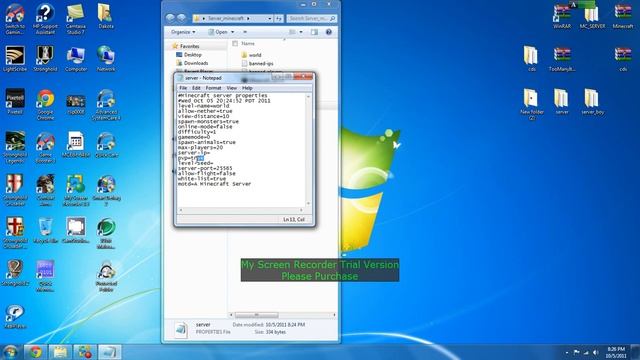Open Camtasia Studio 7 desktop shortcut
This screenshot has width=640, height=360.
(x=76, y=19)
